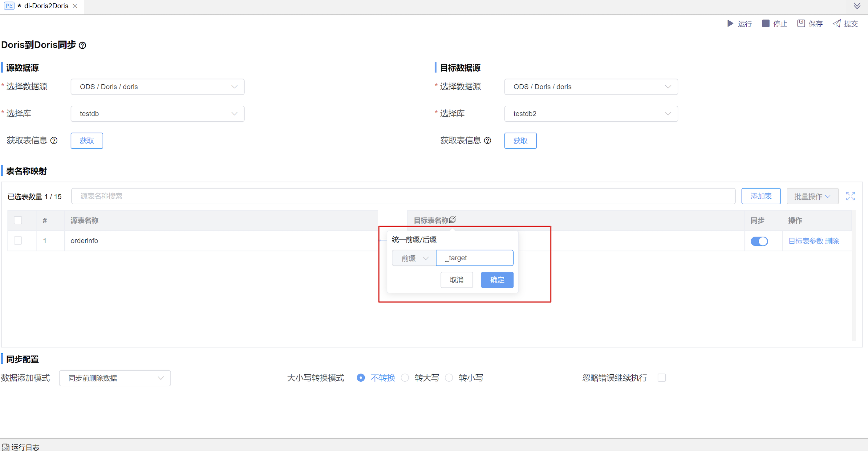Screen dimensions: 868x451
Task: Toggle the 同步 switch for orderinfo
Action: point(759,241)
